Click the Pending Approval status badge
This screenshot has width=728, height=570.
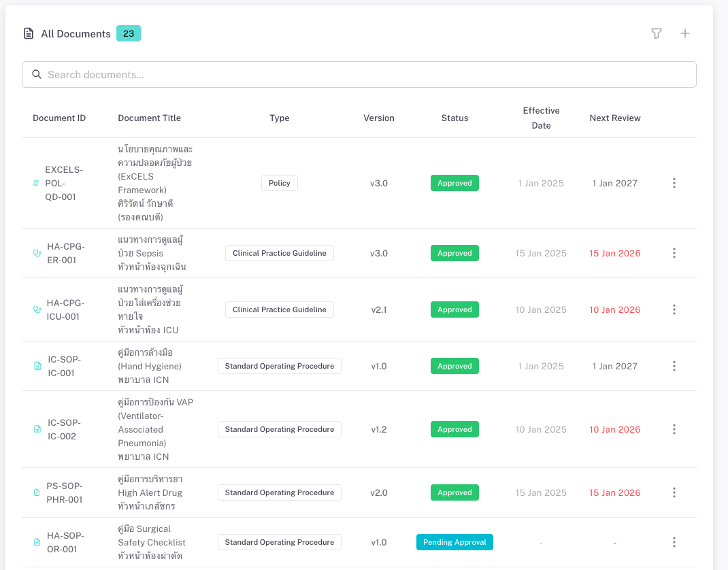tap(454, 542)
